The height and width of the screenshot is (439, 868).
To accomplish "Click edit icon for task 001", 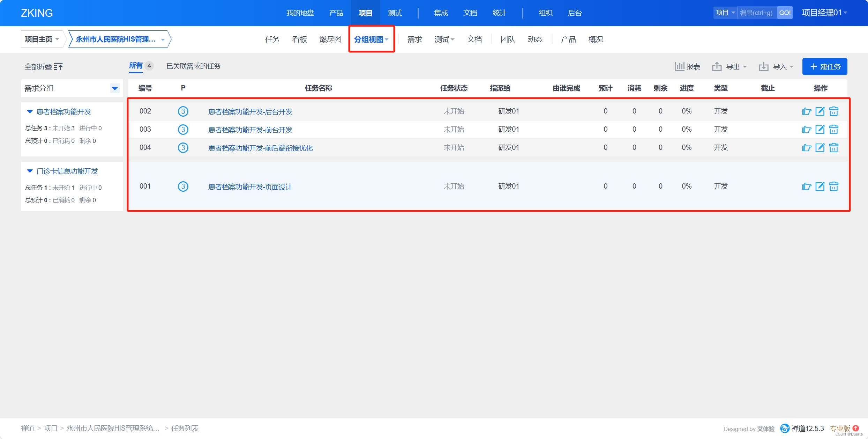I will [x=820, y=186].
